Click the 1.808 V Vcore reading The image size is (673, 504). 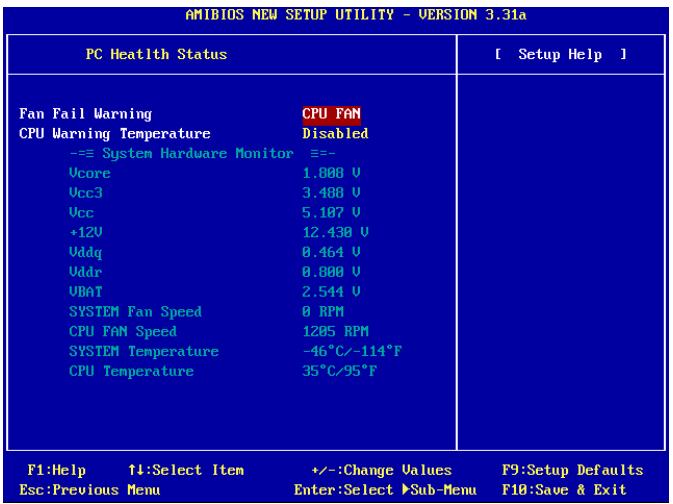coord(331,173)
